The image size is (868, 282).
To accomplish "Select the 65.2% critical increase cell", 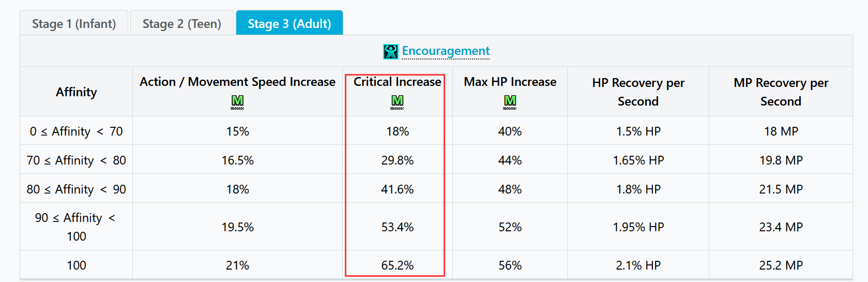I will point(397,265).
